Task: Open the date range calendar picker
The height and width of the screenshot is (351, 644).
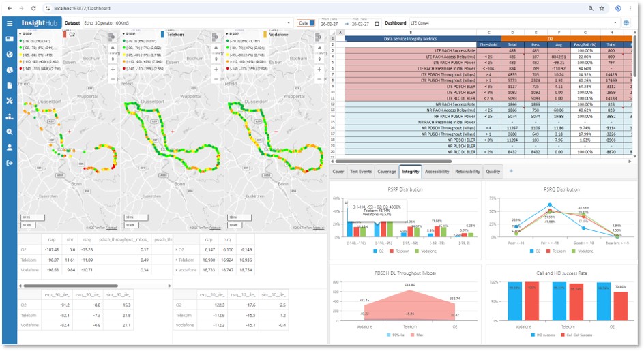Action: point(377,24)
